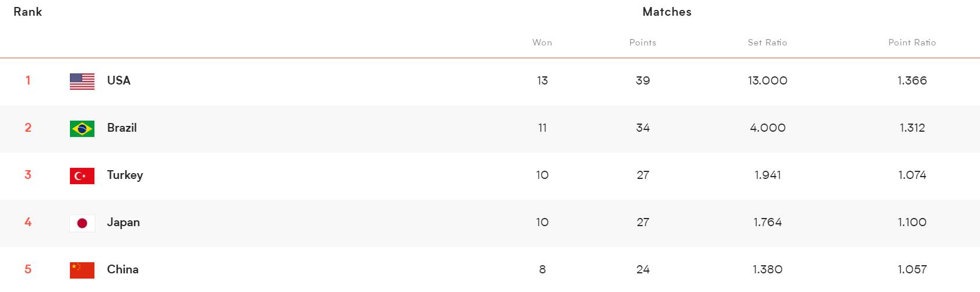Click the Won column header
This screenshot has height=292, width=980.
(542, 43)
